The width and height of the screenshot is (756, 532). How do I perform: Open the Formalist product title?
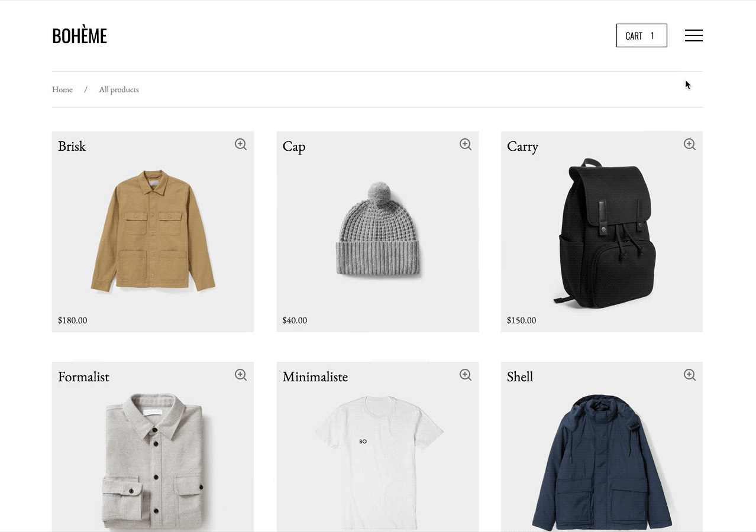click(x=83, y=377)
